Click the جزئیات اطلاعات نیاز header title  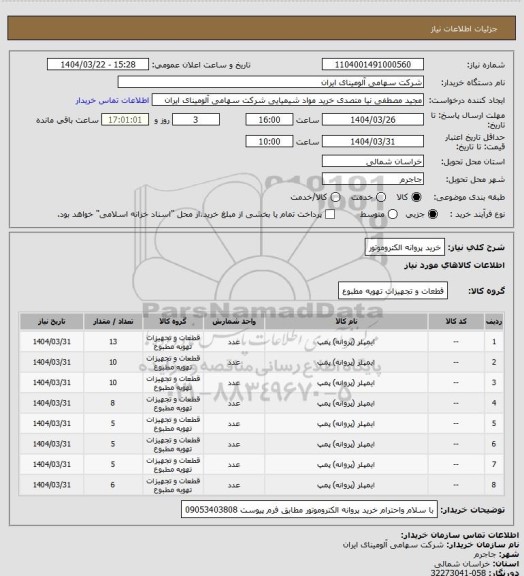pos(464,29)
